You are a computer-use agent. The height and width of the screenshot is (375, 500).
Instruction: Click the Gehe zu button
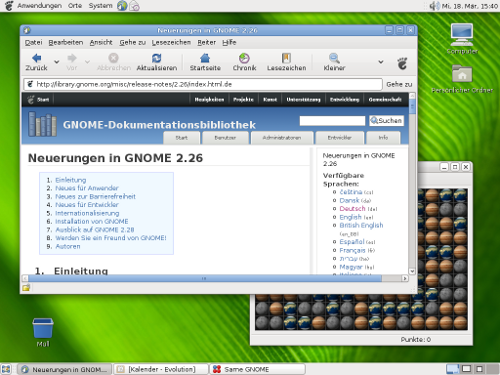[399, 84]
